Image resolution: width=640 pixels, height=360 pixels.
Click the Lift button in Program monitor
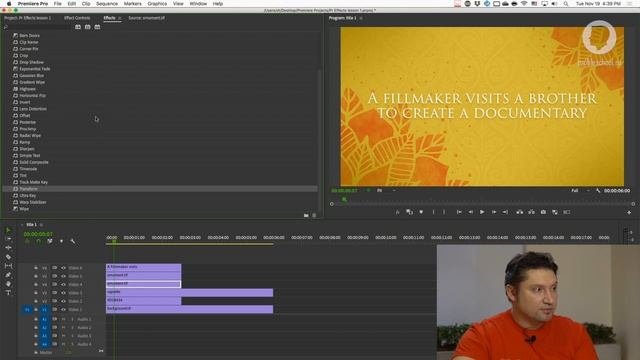coord(520,212)
